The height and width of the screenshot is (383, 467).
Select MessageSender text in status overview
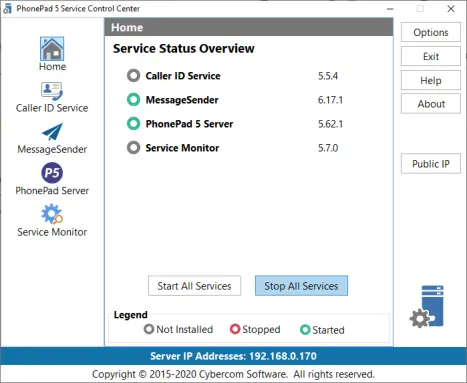click(x=182, y=100)
